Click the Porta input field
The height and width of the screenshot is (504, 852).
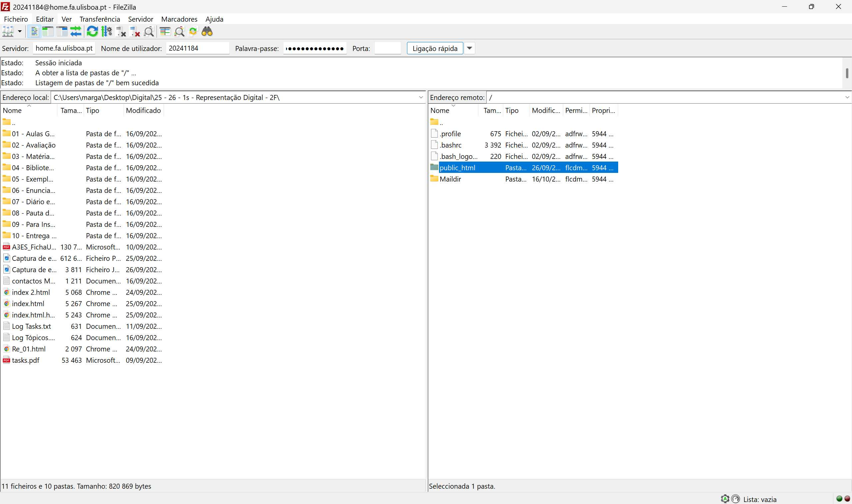point(387,48)
